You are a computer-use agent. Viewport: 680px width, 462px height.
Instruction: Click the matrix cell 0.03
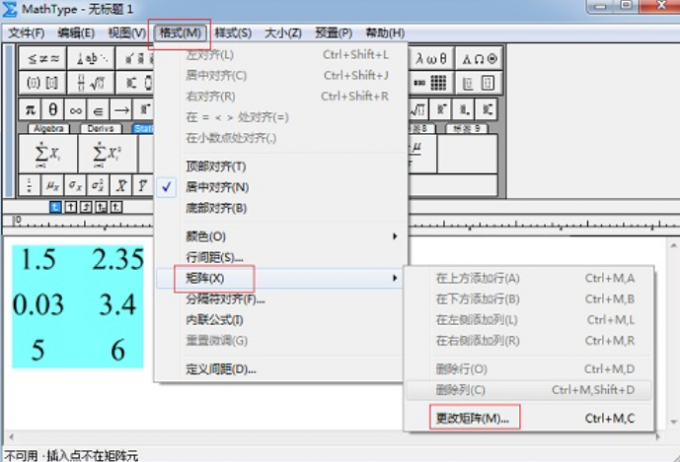point(38,304)
